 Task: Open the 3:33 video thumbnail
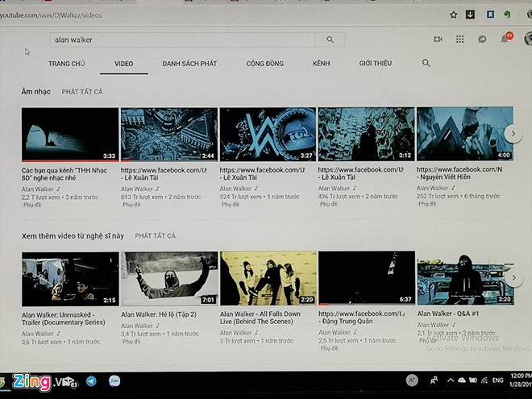tap(70, 135)
